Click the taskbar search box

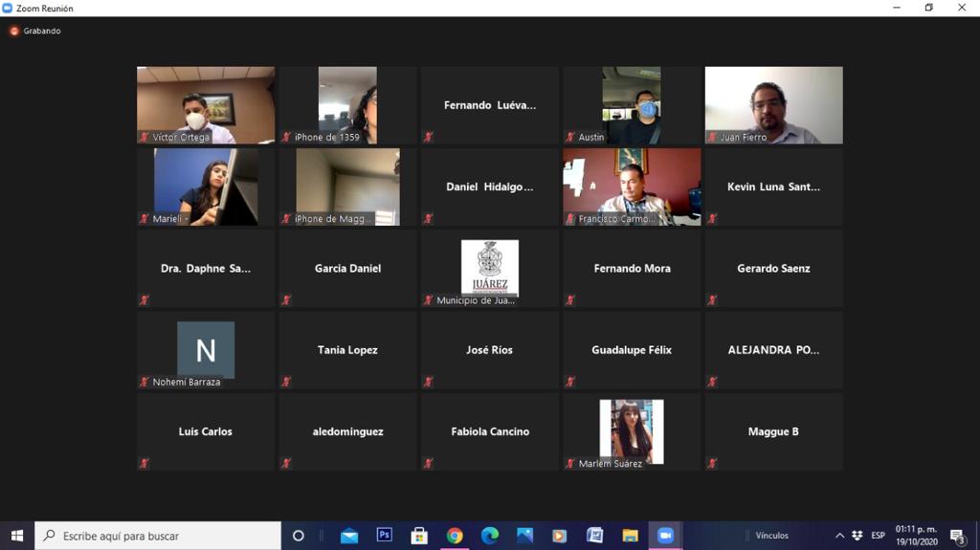(158, 536)
